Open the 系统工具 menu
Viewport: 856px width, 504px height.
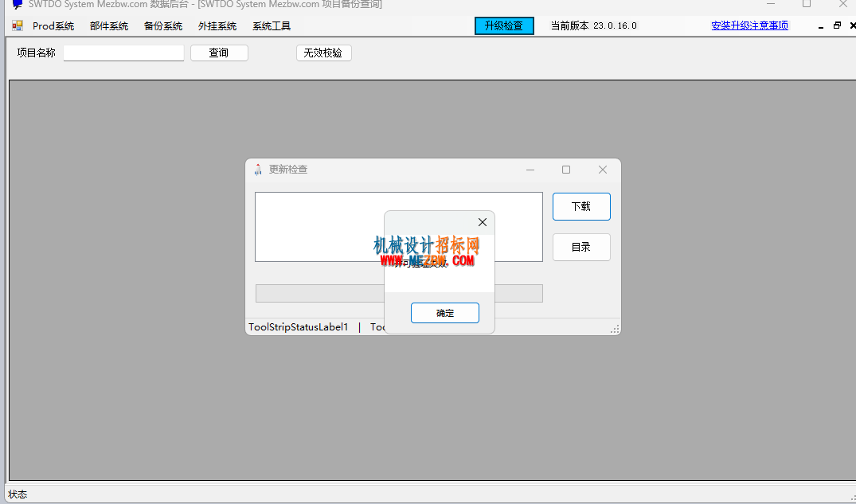[x=272, y=25]
